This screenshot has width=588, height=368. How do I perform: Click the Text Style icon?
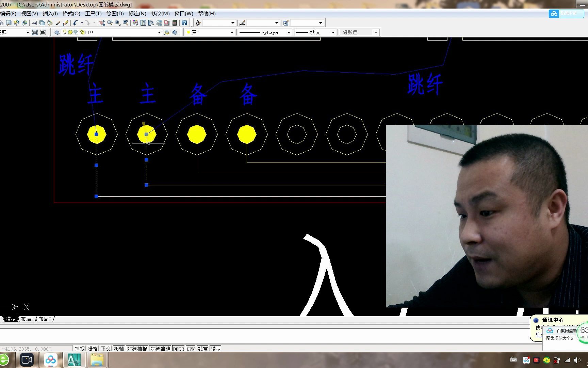(198, 23)
